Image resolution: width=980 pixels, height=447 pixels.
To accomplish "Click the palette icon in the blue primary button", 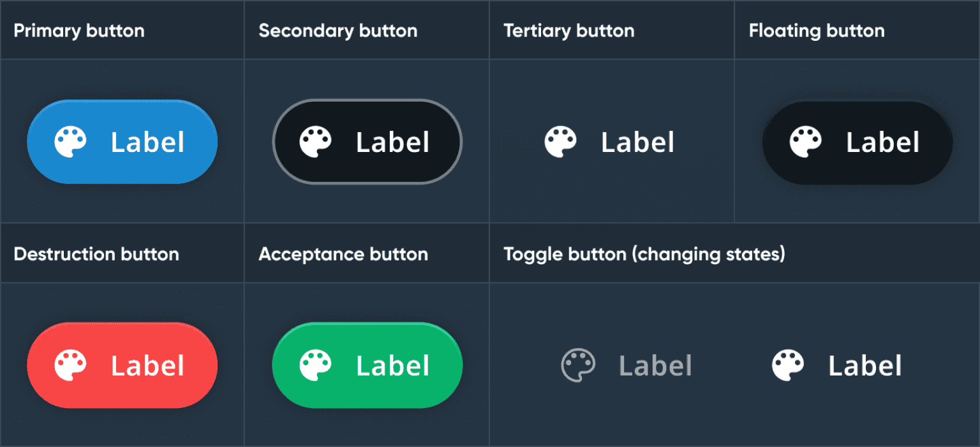I will [70, 142].
